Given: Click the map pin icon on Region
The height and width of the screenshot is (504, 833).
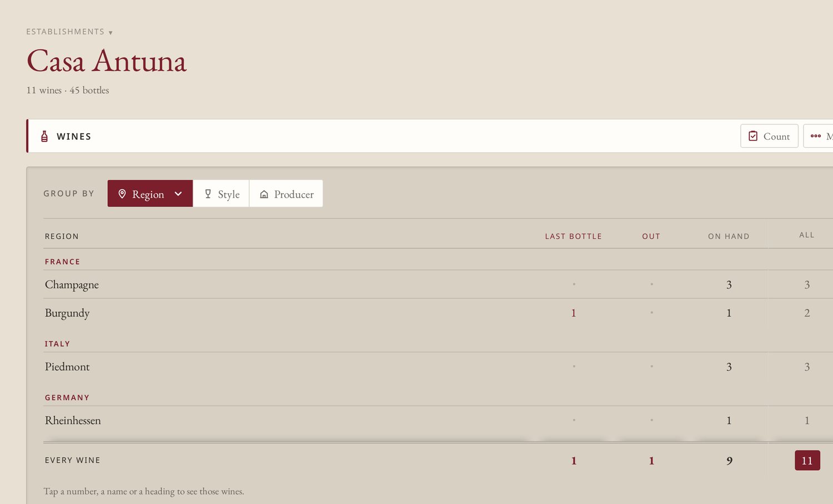Looking at the screenshot, I should tap(122, 194).
